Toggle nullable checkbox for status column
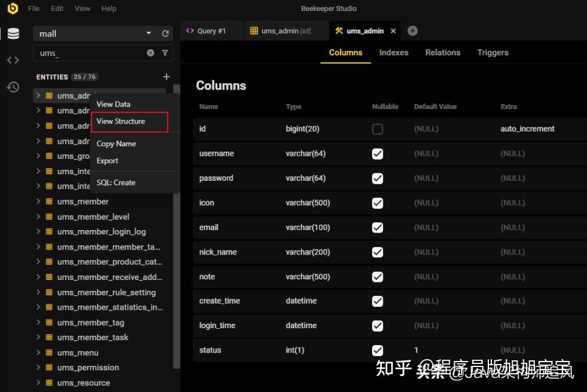587x392 pixels. (378, 351)
